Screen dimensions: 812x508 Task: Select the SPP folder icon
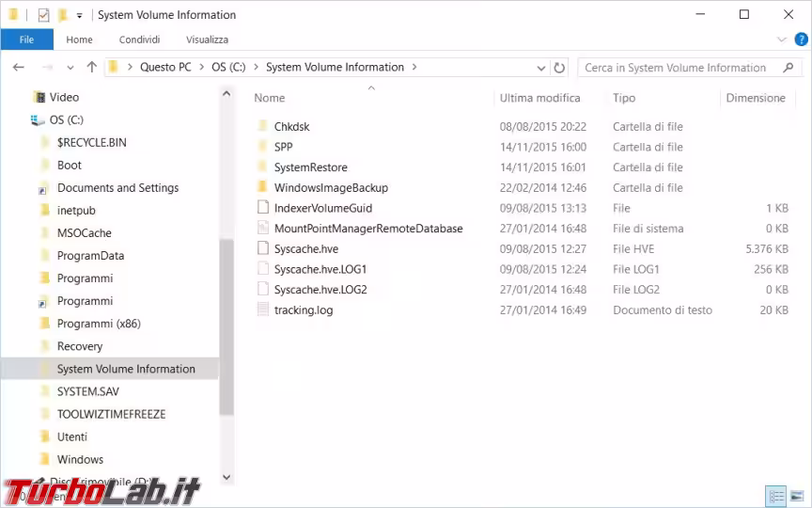[x=262, y=146]
